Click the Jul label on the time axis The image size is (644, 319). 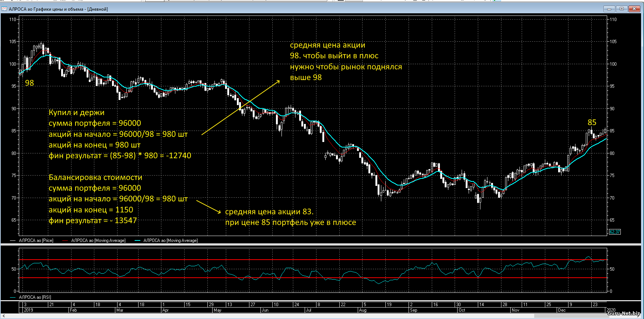(308, 310)
